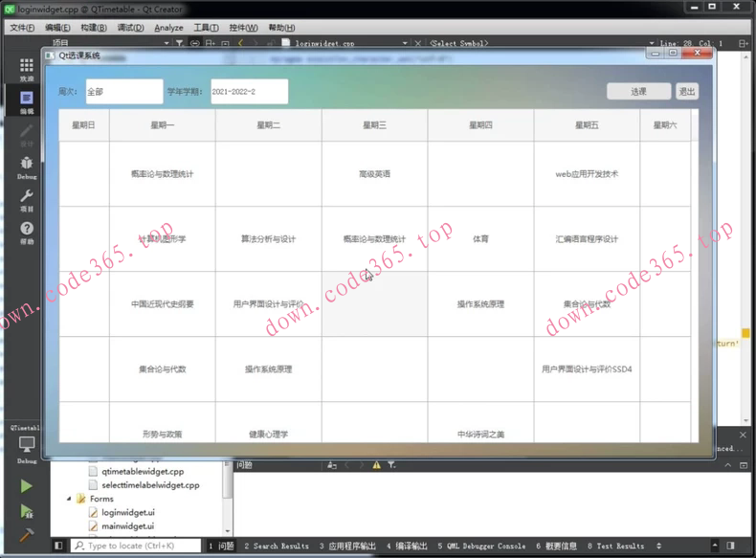
Task: Toggle the left sidebar visibility button
Action: (x=58, y=546)
